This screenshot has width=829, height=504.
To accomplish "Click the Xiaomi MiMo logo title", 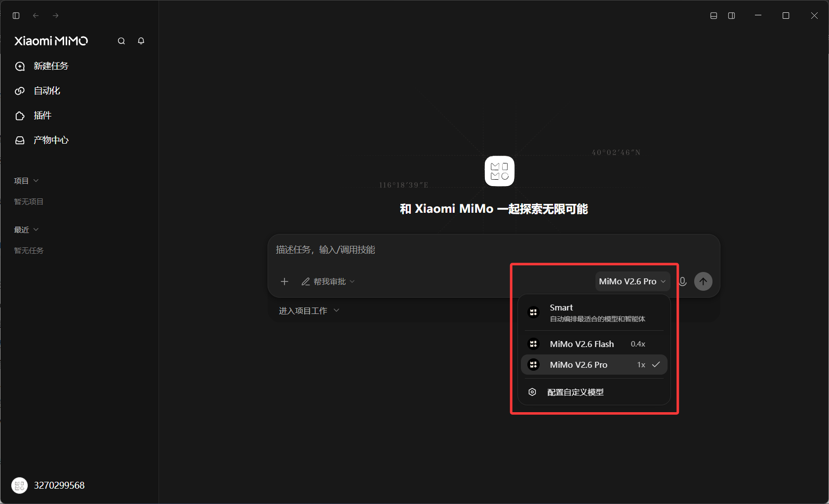I will tap(51, 41).
